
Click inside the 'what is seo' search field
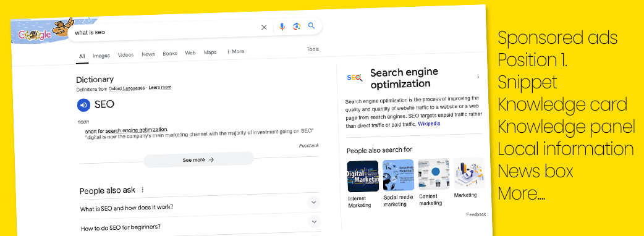pos(164,31)
